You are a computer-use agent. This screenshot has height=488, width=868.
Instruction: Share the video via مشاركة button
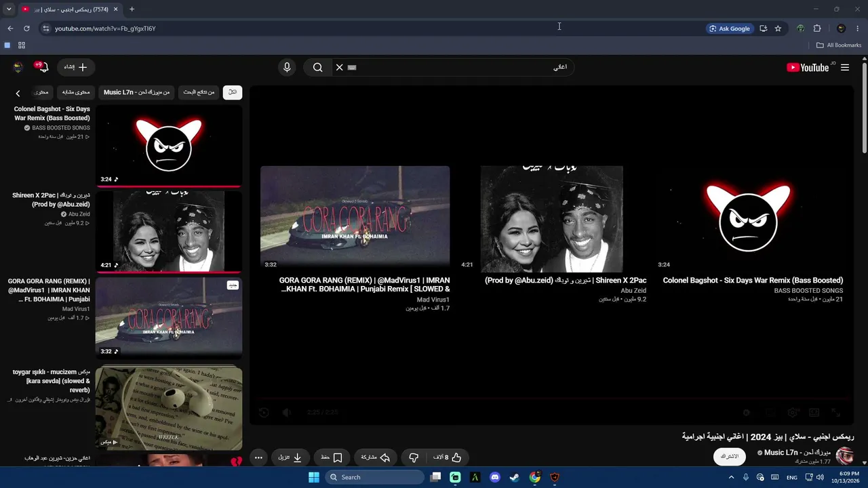click(x=376, y=457)
